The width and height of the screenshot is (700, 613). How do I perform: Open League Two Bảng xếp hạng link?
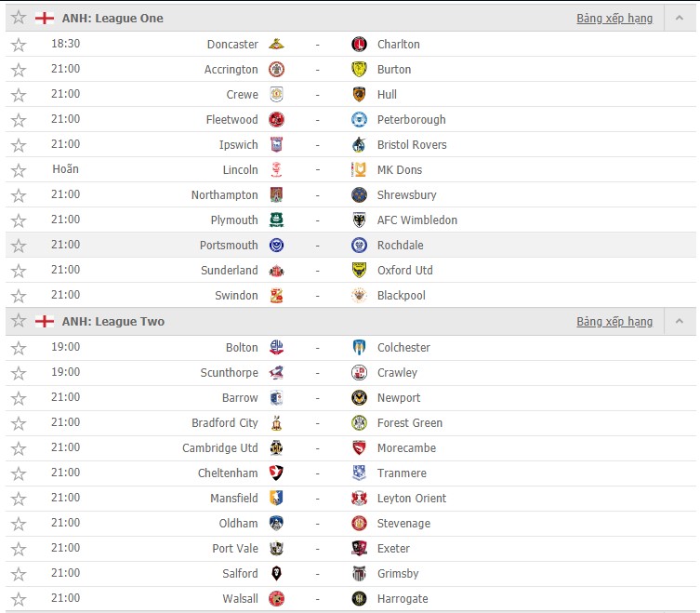[x=614, y=322]
